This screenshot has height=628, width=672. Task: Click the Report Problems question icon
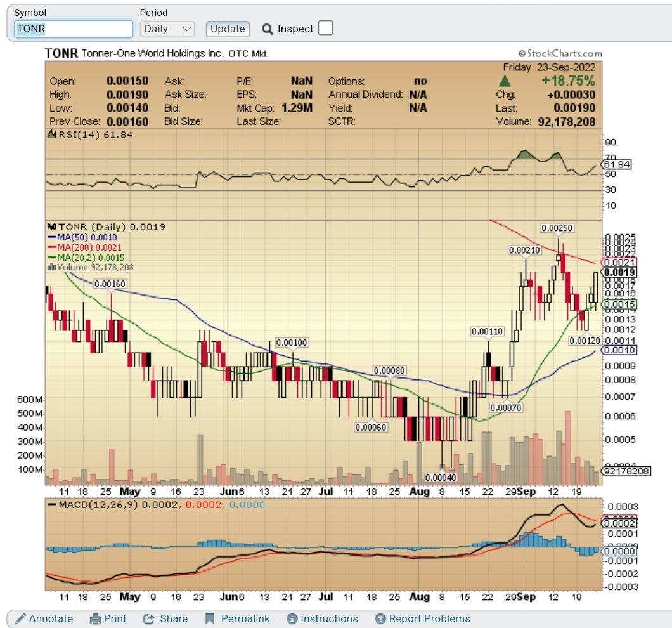tap(380, 619)
